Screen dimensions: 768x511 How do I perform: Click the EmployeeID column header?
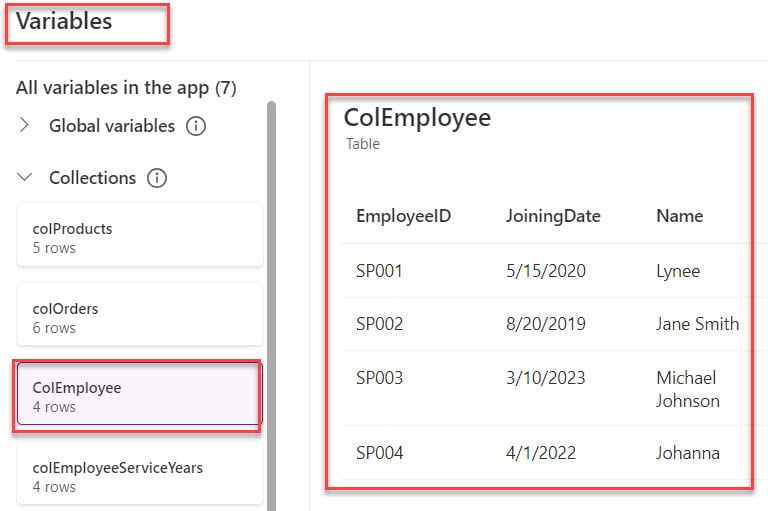pos(404,216)
